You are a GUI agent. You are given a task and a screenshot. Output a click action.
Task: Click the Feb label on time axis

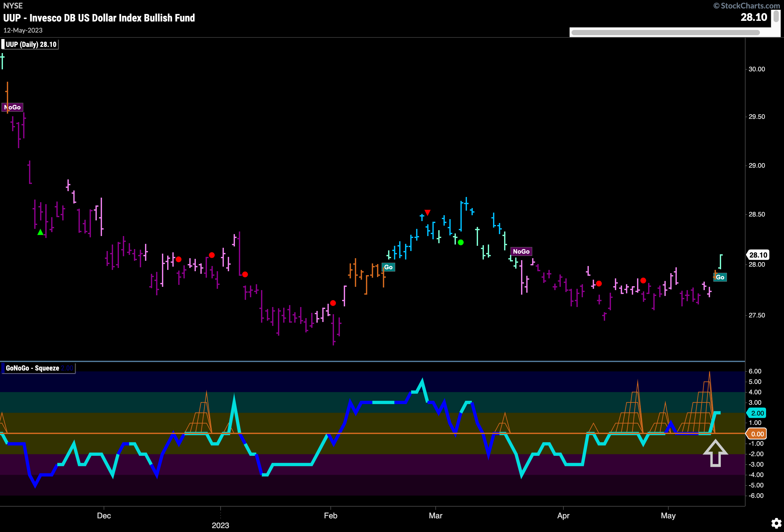[x=331, y=515]
